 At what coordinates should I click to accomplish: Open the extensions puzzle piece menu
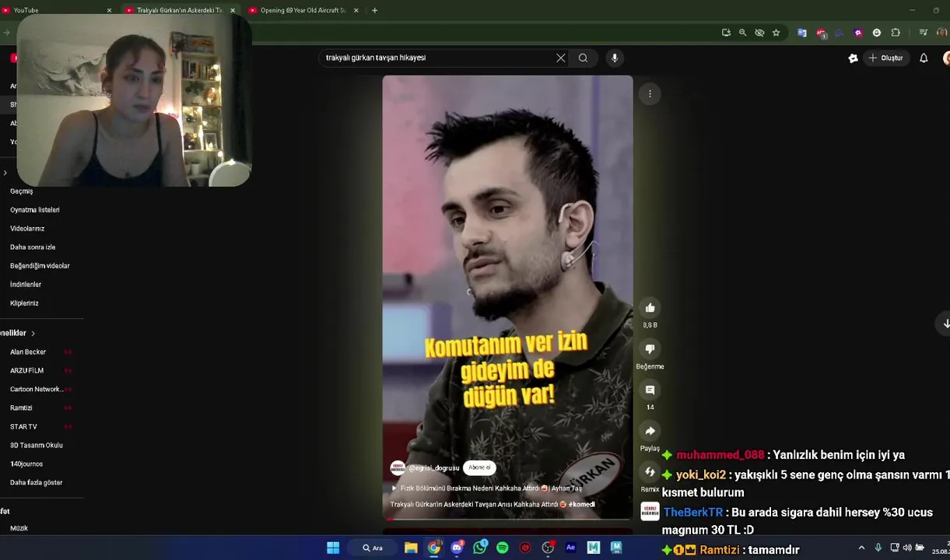[896, 33]
